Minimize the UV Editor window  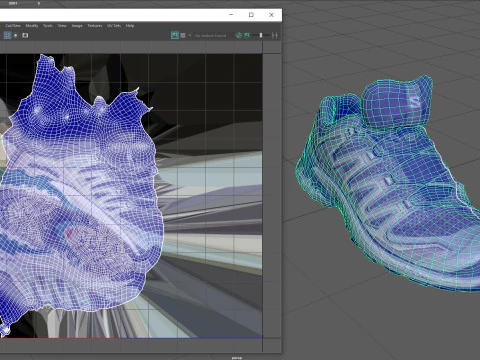click(x=231, y=15)
